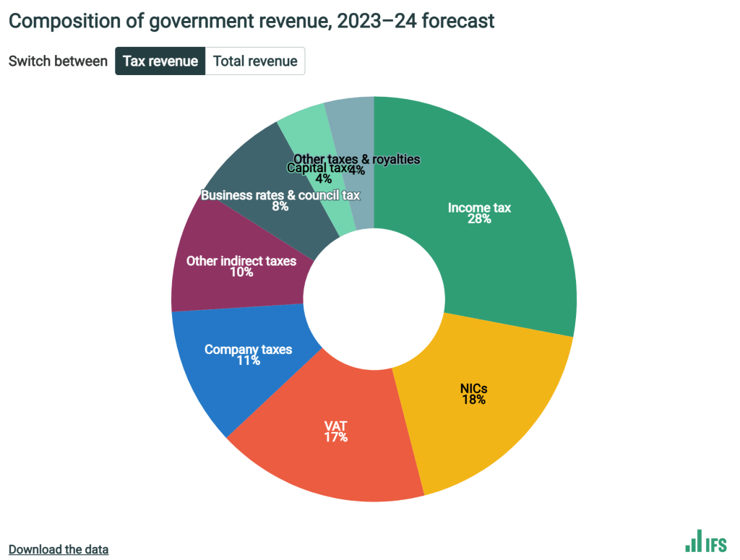Viewport: 740px width, 560px height.
Task: Click the VAT 17% label
Action: 336,431
